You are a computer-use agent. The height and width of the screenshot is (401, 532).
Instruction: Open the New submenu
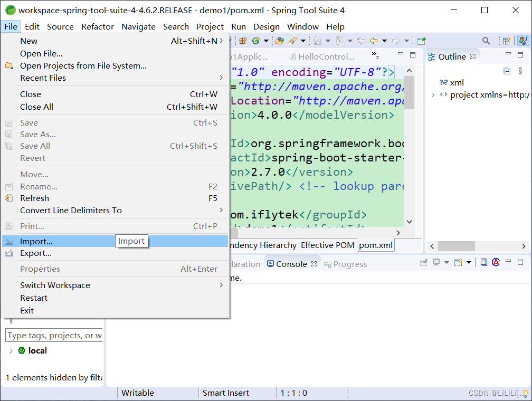(x=115, y=41)
